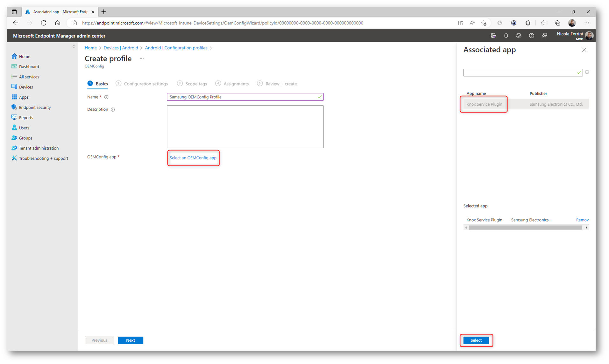
Task: Click the scrollbar right arrow in Selected app
Action: tap(586, 227)
